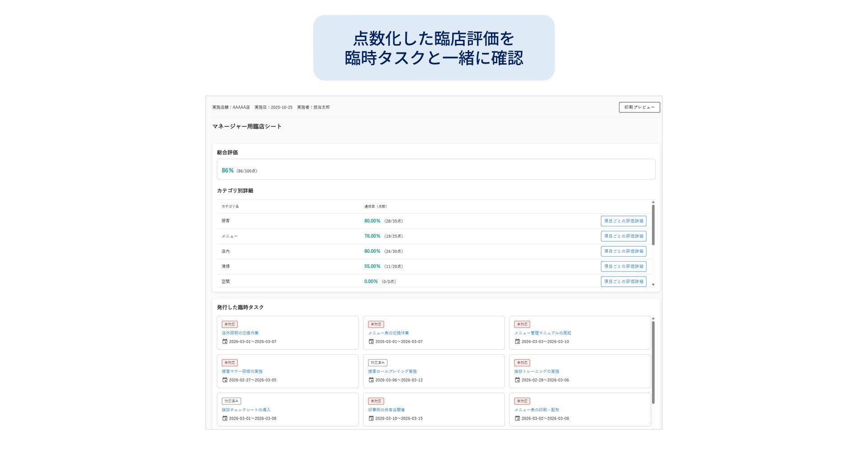Click the down arrow on the category list scrollbar
The width and height of the screenshot is (868, 454).
point(653,285)
